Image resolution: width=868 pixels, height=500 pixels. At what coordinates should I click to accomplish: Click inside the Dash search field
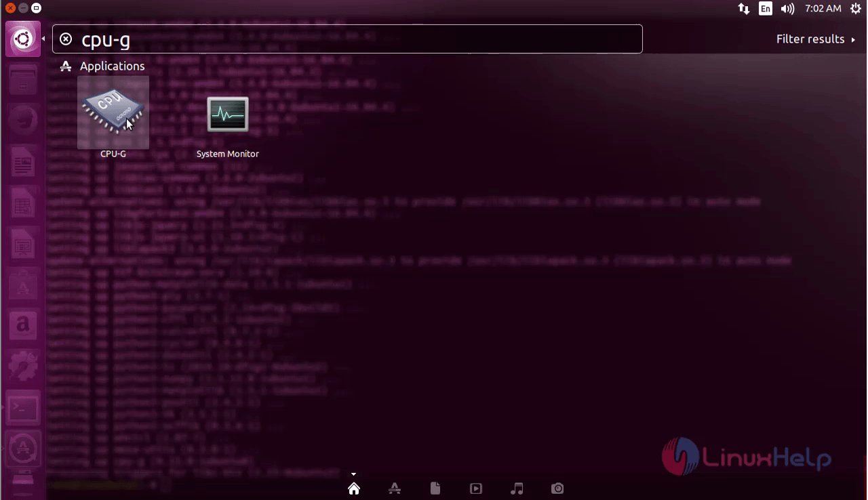point(347,39)
